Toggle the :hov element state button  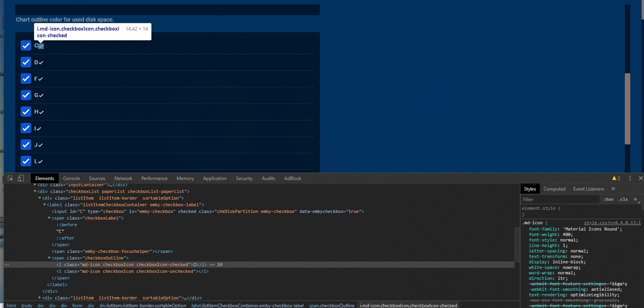pos(609,199)
